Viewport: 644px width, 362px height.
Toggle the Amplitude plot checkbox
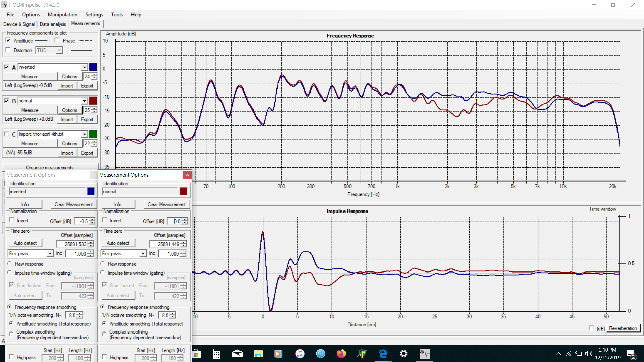tap(8, 40)
